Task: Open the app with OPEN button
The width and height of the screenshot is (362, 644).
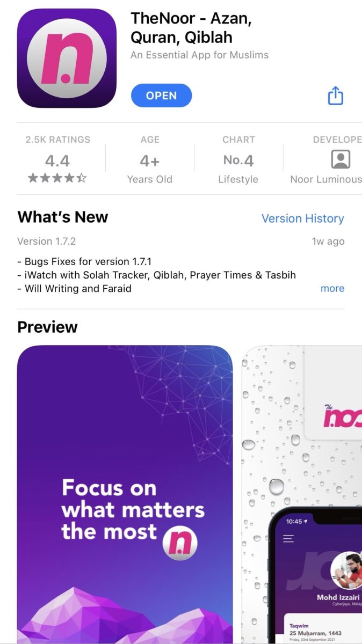Action: coord(161,96)
